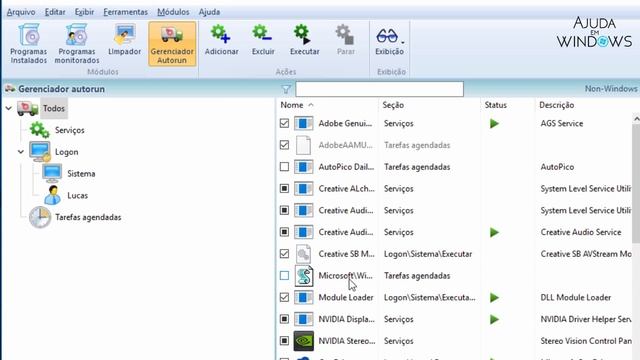Image resolution: width=640 pixels, height=360 pixels.
Task: Select Logon in the tree
Action: point(67,152)
